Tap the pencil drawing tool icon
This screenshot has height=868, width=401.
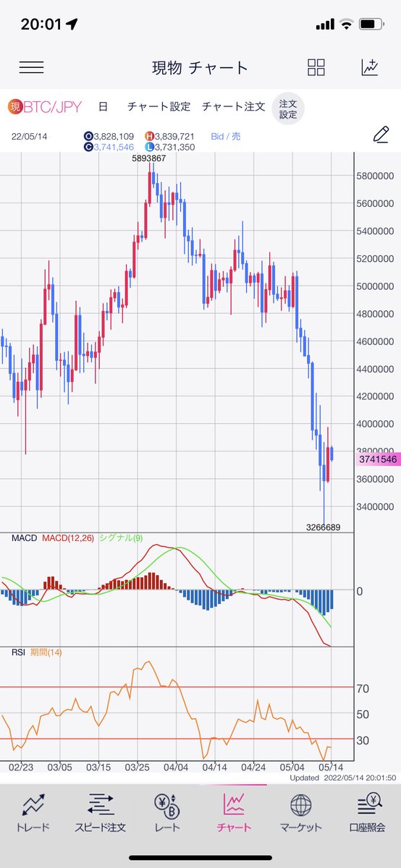point(381,135)
